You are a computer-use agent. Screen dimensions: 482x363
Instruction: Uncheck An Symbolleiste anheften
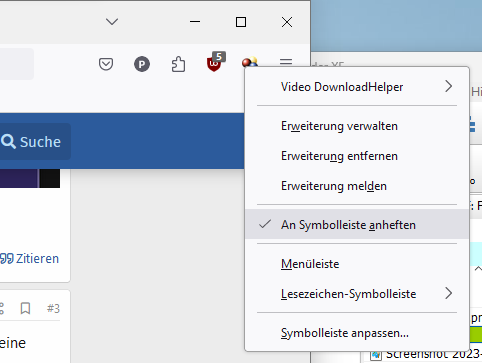point(357,224)
